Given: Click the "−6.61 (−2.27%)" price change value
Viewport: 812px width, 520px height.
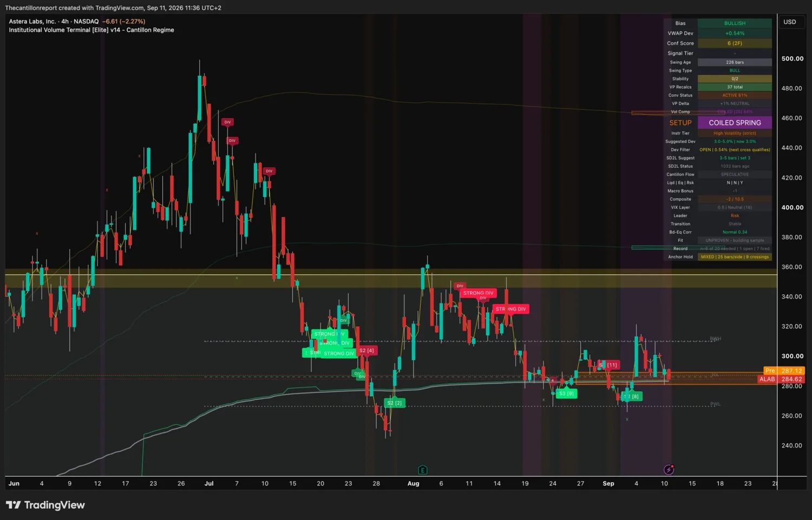Looking at the screenshot, I should coord(124,22).
